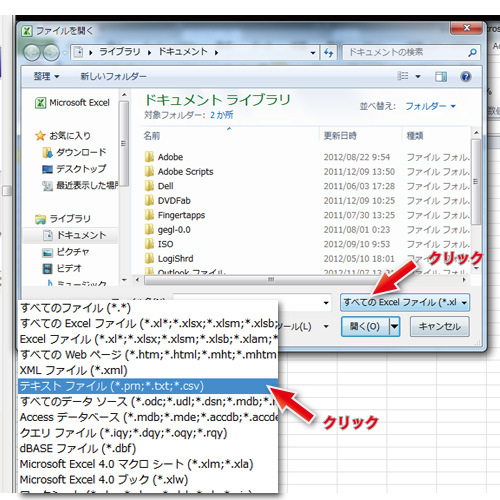Expand the file name field dropdown arrow
Image resolution: width=500 pixels, height=500 pixels.
click(x=326, y=303)
